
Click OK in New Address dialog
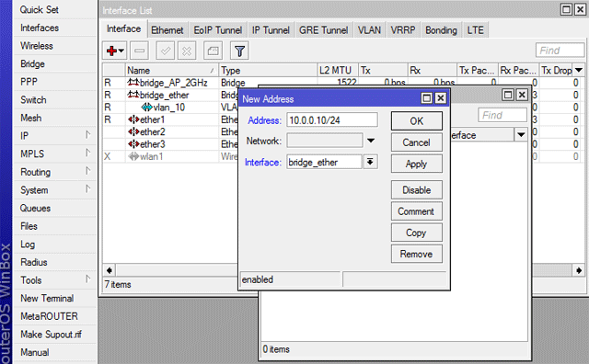417,120
